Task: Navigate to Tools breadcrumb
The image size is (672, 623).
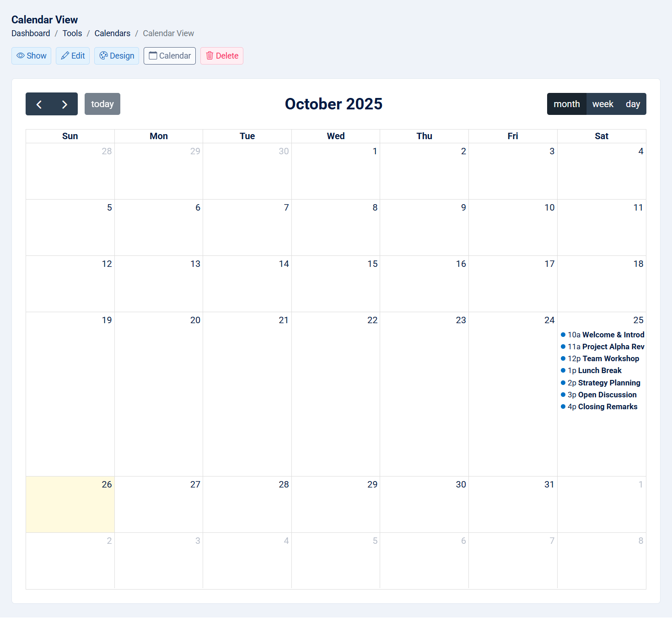Action: coord(72,33)
